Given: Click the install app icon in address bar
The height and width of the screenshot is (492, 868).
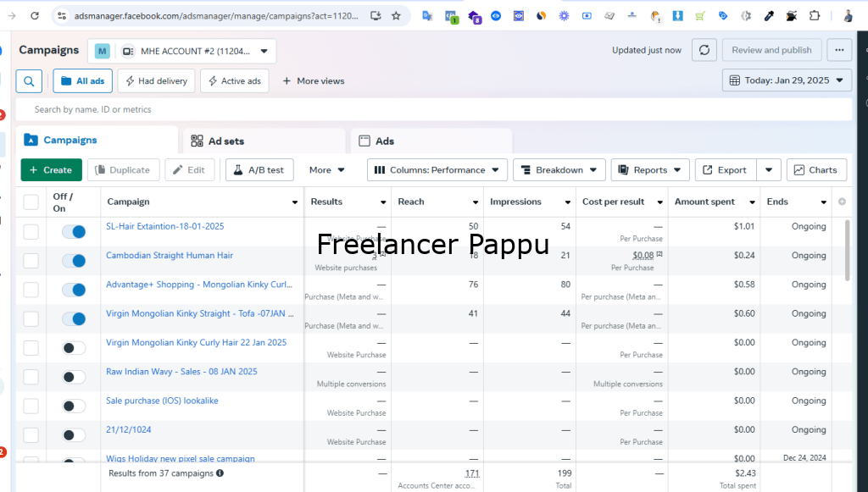Looking at the screenshot, I should click(376, 16).
